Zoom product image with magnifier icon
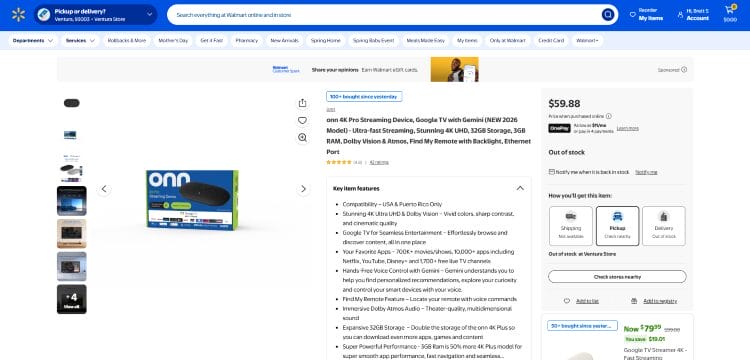 302,138
